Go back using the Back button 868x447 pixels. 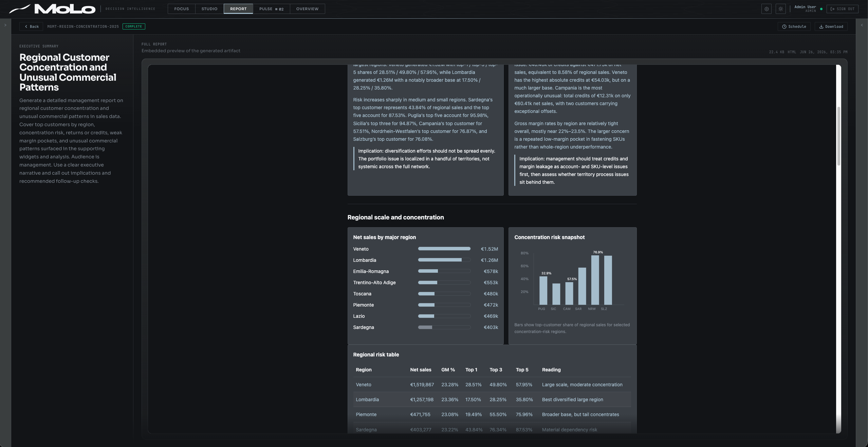(31, 26)
